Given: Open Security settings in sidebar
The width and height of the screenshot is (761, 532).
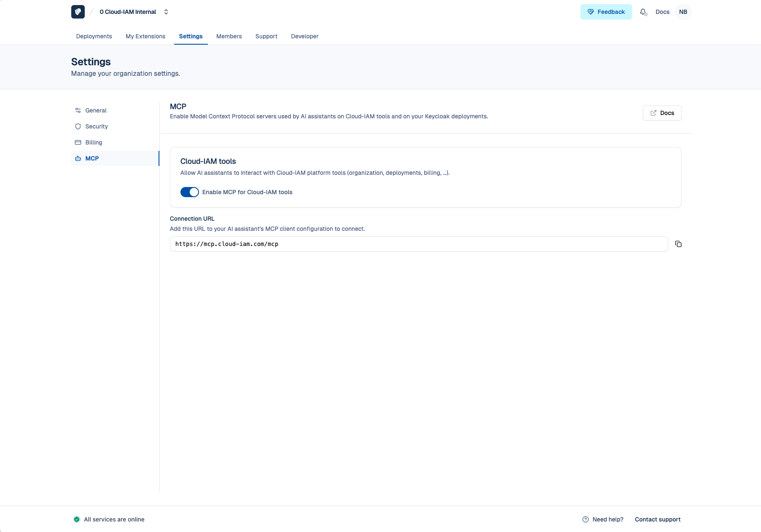Looking at the screenshot, I should pos(115,126).
